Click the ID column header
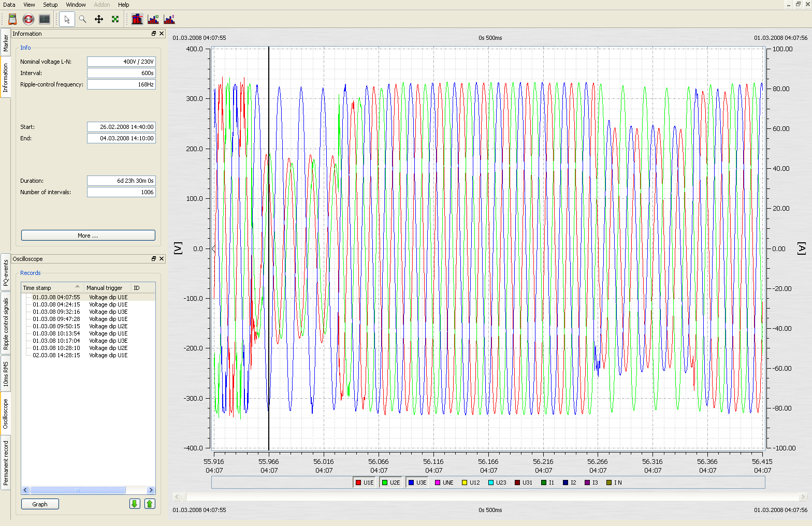The image size is (812, 526). tap(143, 288)
